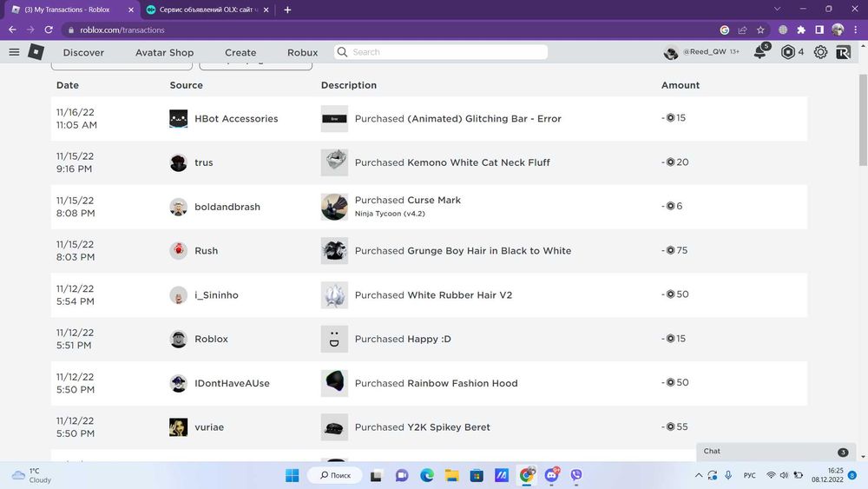Screen dimensions: 868x489
Task: Open Discord from the taskbar
Action: (552, 475)
